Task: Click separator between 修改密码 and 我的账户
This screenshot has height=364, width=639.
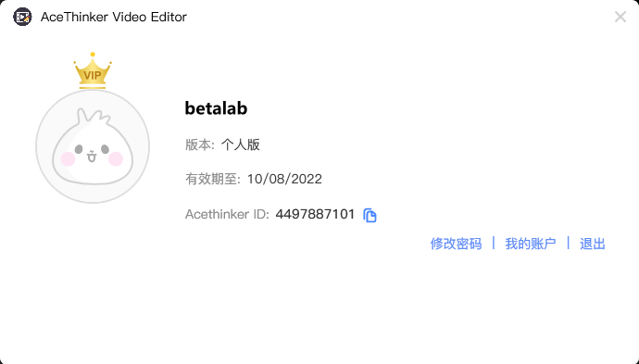Action: tap(494, 243)
